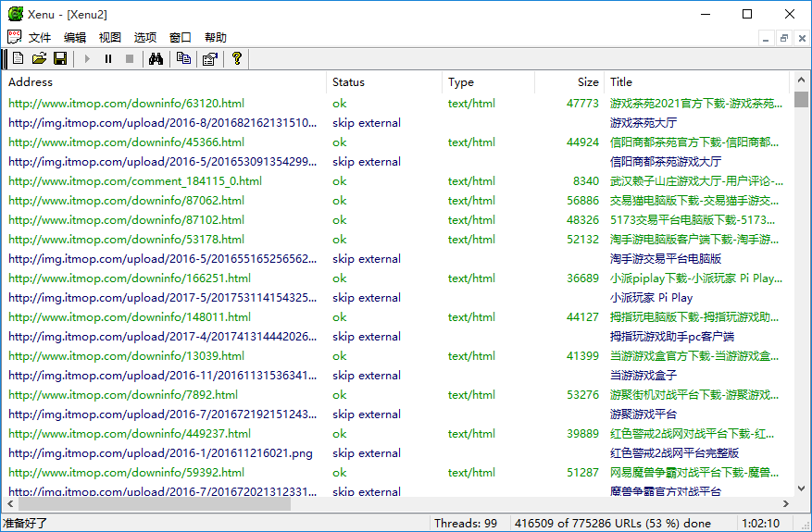Click the size value 8340

tap(586, 180)
